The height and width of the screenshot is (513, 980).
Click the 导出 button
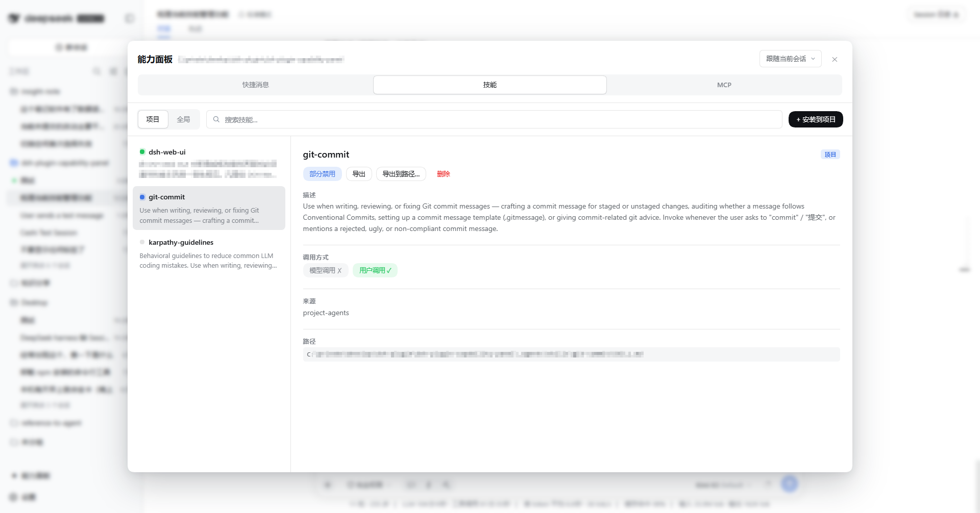coord(359,174)
